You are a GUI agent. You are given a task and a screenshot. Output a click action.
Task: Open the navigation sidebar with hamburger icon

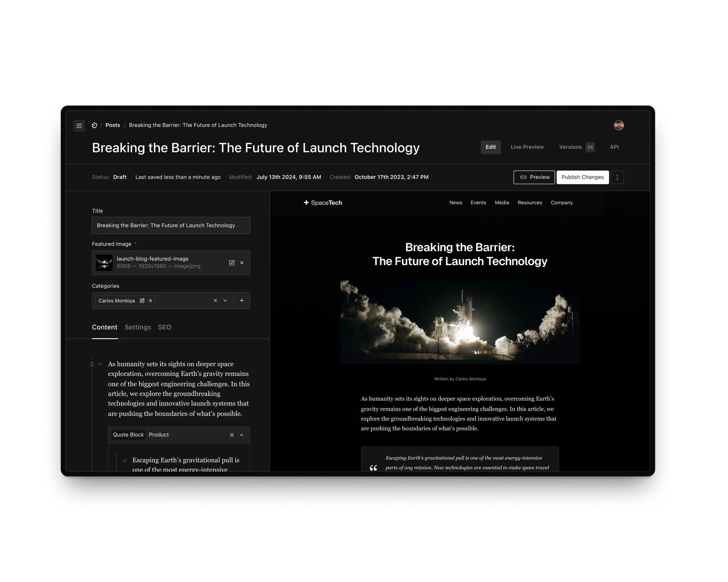pos(79,126)
